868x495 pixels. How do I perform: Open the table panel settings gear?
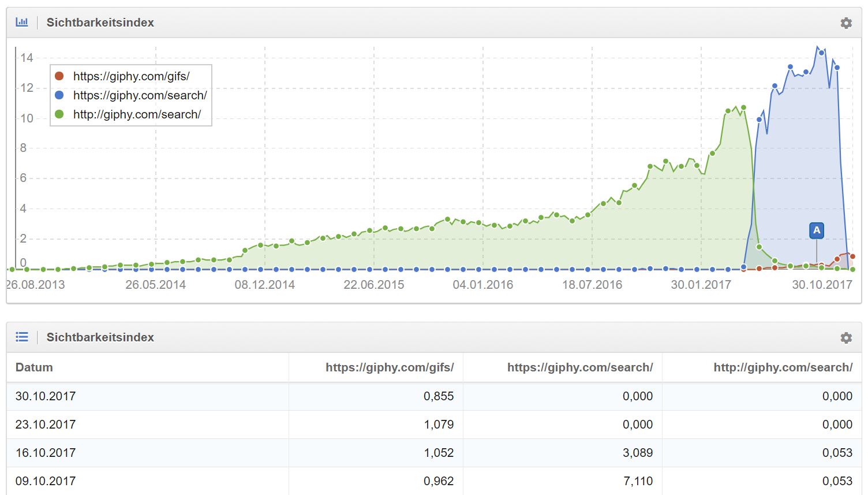tap(845, 338)
